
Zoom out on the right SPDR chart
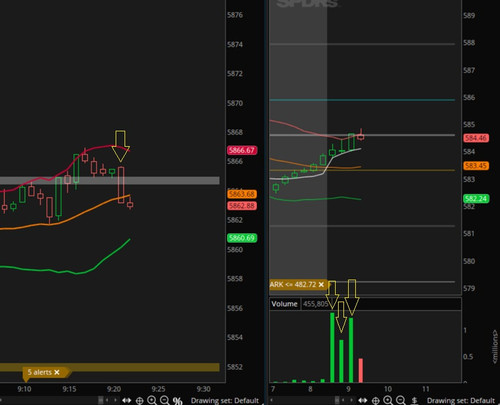point(401,400)
